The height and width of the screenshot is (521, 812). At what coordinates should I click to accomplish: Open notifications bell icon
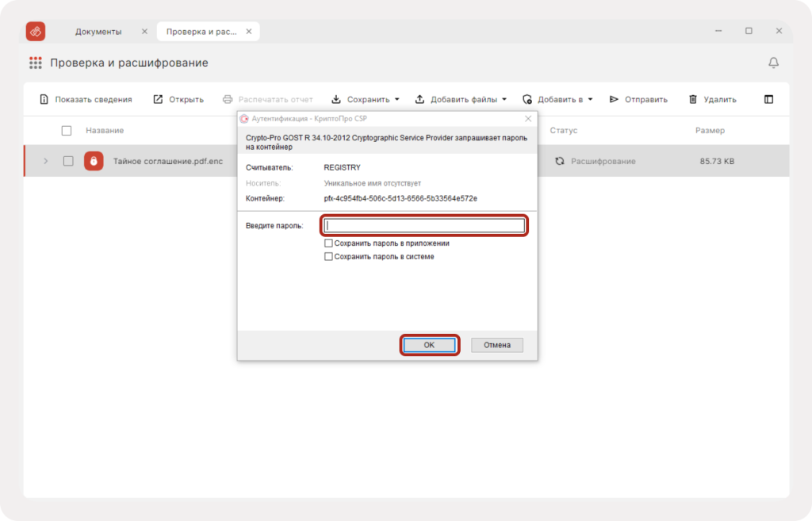click(x=773, y=63)
